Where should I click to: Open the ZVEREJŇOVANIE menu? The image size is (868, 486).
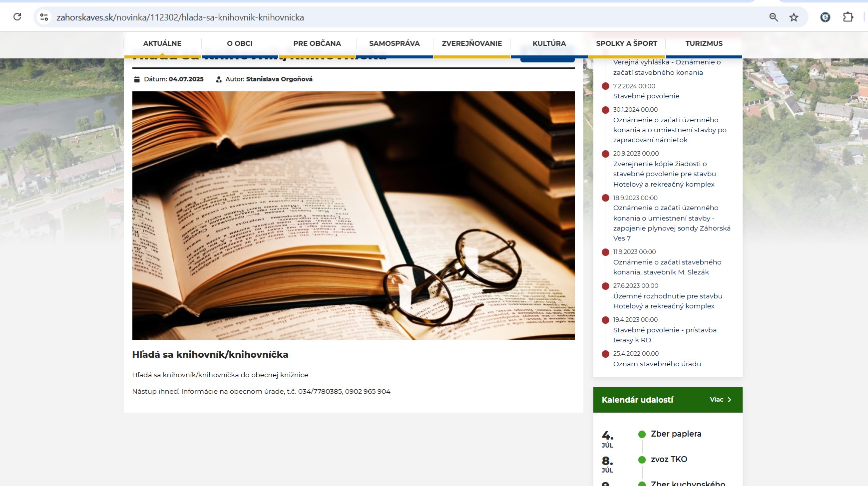(x=472, y=43)
